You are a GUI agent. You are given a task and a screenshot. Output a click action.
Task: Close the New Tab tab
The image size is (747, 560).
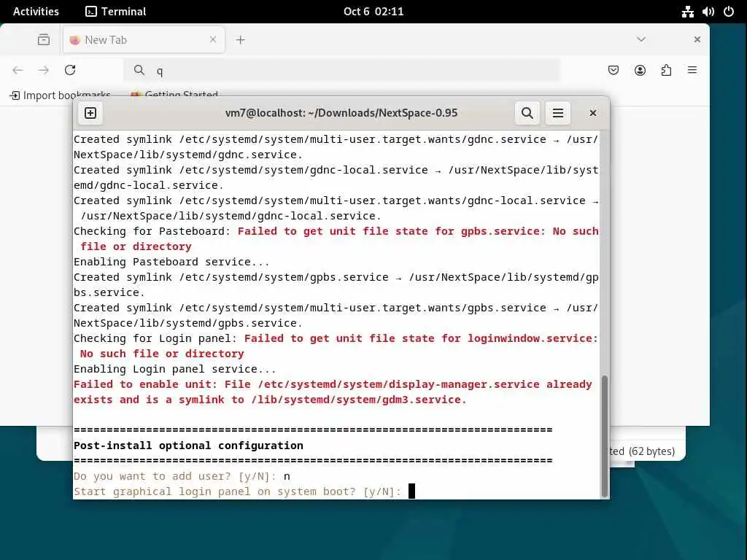pos(213,39)
